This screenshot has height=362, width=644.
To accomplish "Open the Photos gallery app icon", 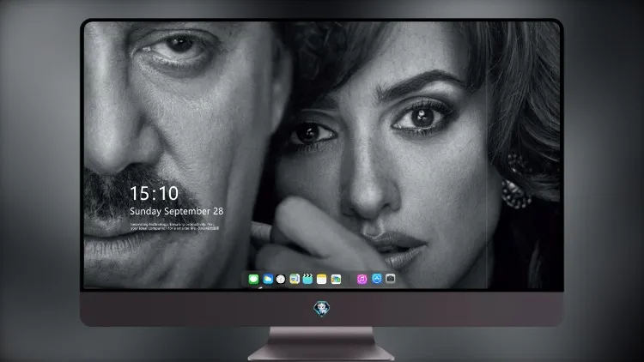I will (336, 279).
